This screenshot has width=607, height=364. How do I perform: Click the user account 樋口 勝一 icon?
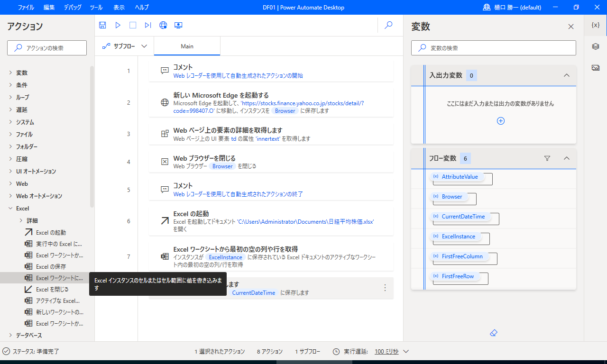(x=487, y=7)
